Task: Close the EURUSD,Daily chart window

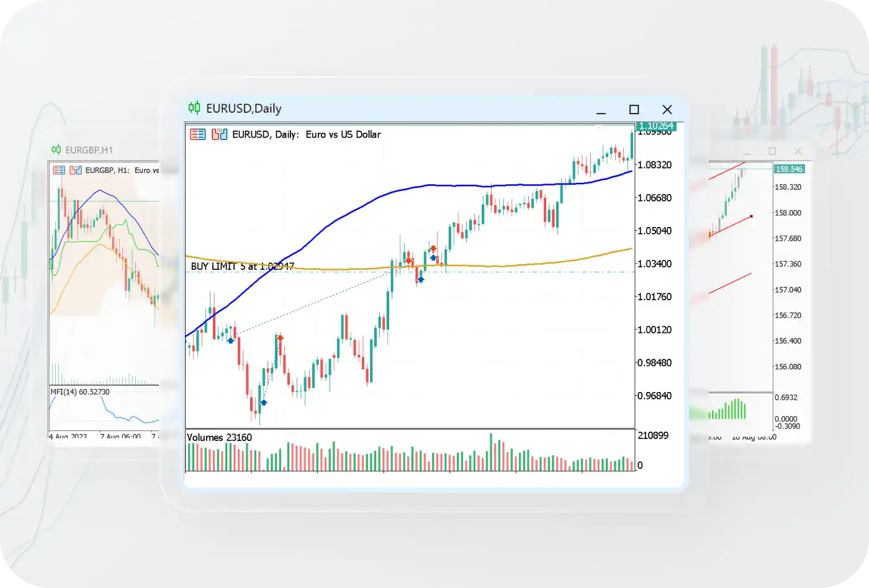Action: [x=667, y=110]
